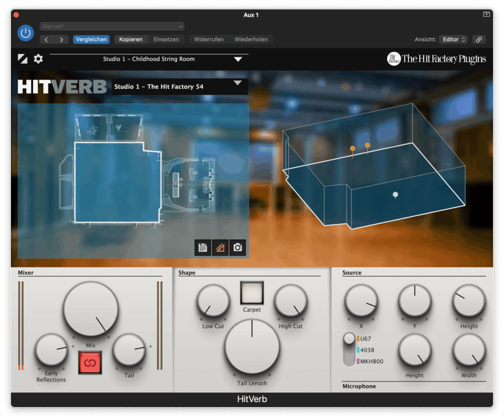504x420 pixels.
Task: Click left orange microphone marker in 3D view
Action: [352, 149]
